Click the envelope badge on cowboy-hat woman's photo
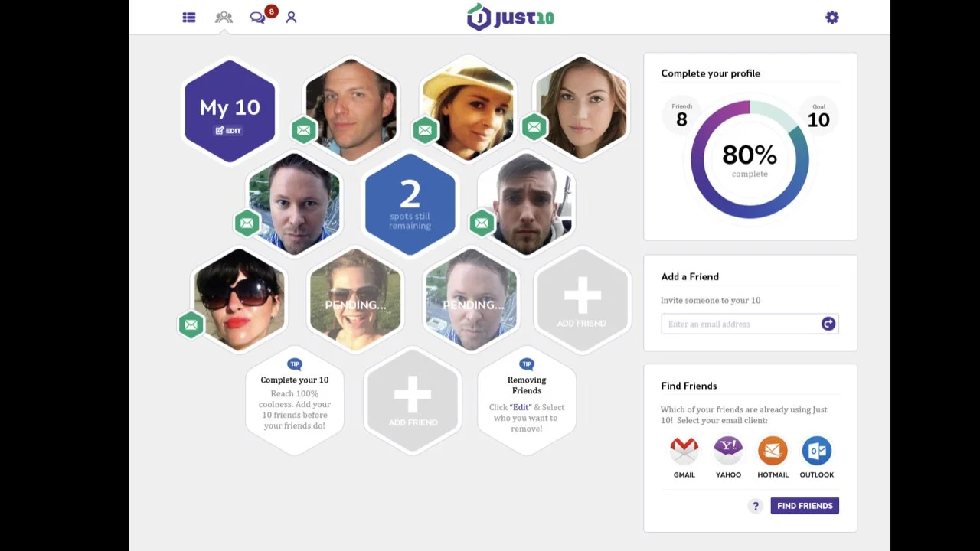 (426, 130)
